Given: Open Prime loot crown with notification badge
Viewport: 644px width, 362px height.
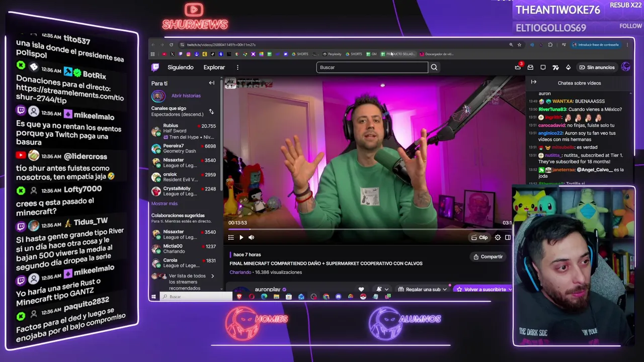Looking at the screenshot, I should point(518,67).
